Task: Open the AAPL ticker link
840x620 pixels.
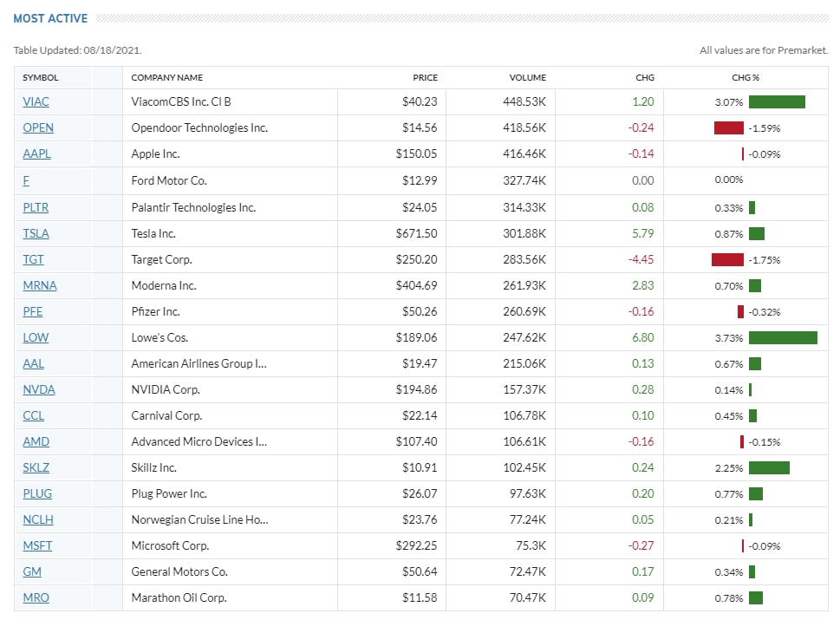Action: point(36,153)
